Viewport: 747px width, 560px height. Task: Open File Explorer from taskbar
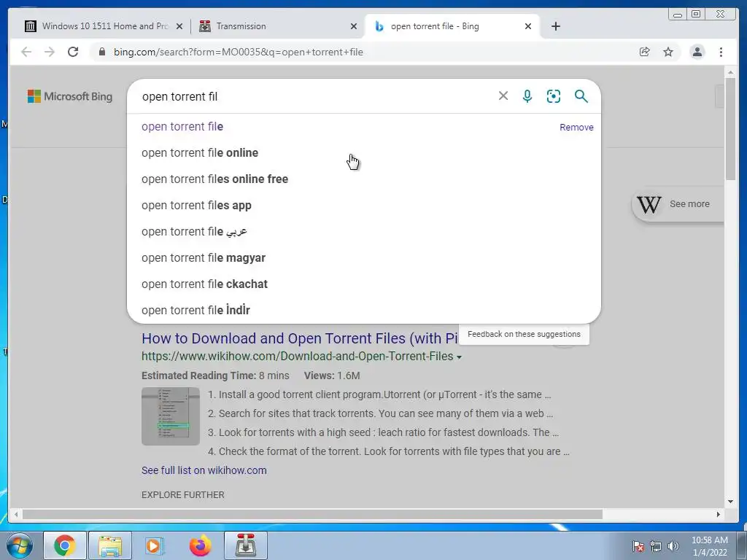pos(110,545)
